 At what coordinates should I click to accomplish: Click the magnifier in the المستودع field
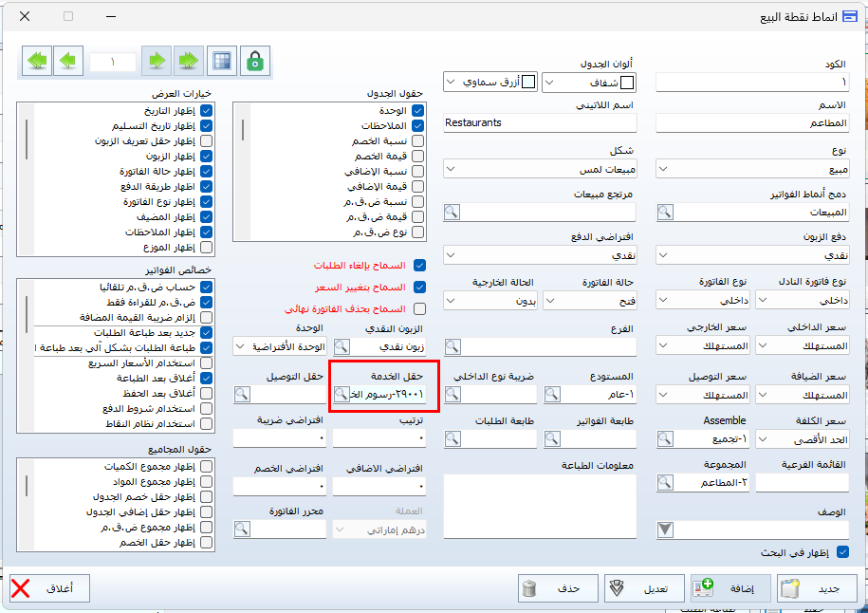point(554,394)
